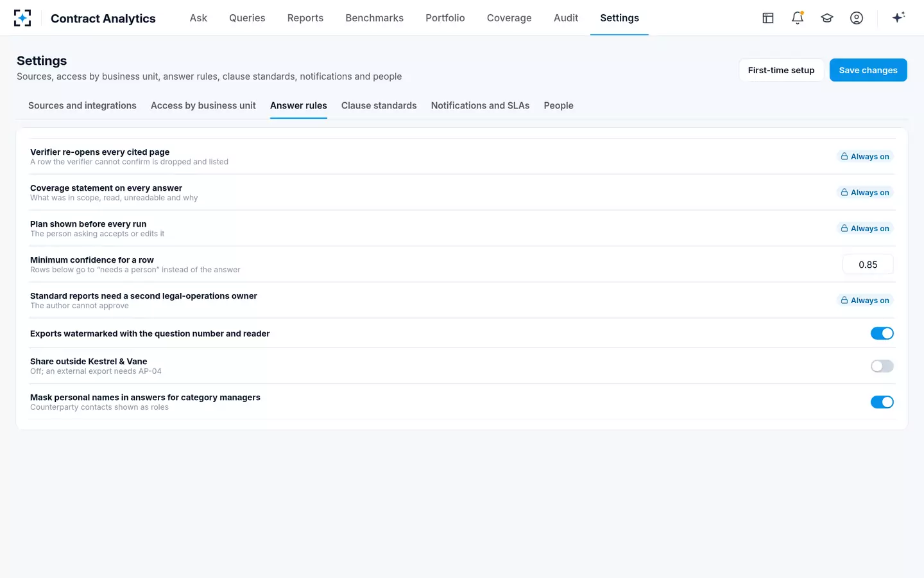Click the Contract Analytics logo icon
The image size is (924, 578).
[x=22, y=18]
